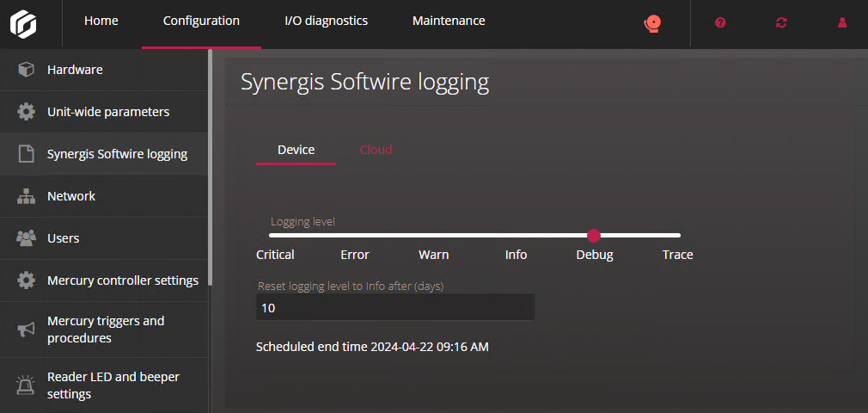Switch to the Cloud logging tab
The height and width of the screenshot is (413, 868).
[x=376, y=150]
